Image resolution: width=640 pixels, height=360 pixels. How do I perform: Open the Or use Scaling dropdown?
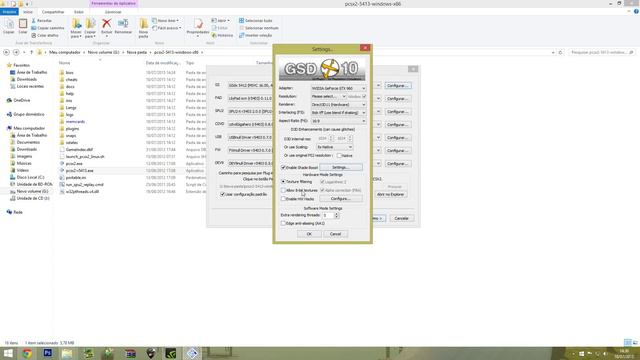pyautogui.click(x=334, y=147)
